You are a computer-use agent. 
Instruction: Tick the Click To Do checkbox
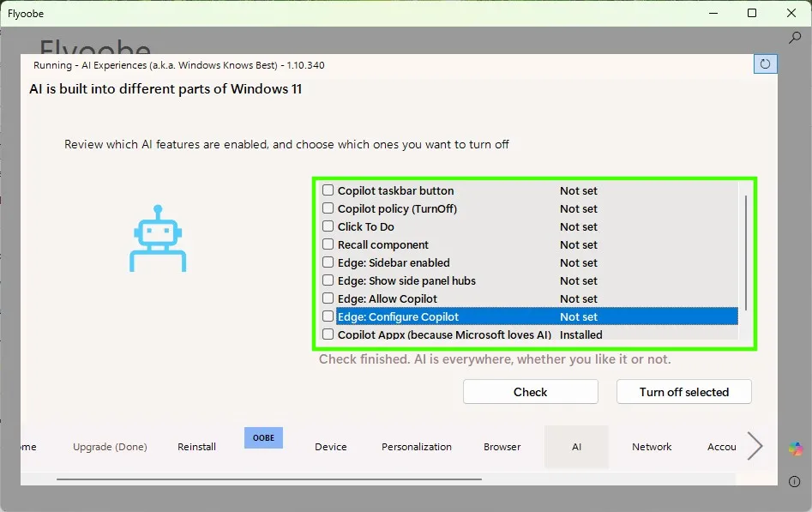coord(328,226)
